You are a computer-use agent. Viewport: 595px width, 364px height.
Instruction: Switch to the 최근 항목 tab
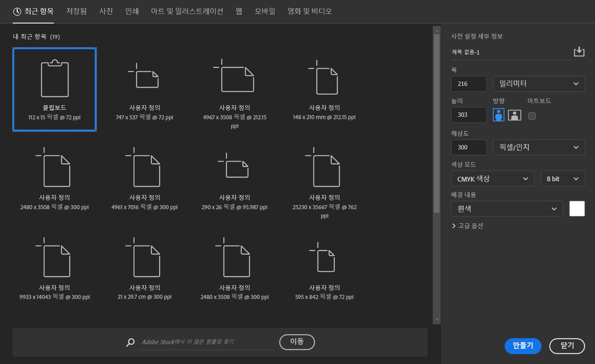point(33,11)
